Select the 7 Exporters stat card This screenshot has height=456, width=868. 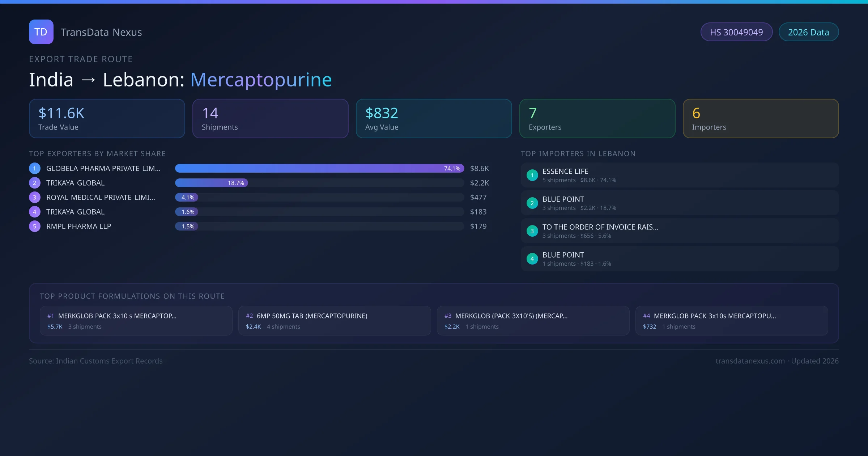597,119
